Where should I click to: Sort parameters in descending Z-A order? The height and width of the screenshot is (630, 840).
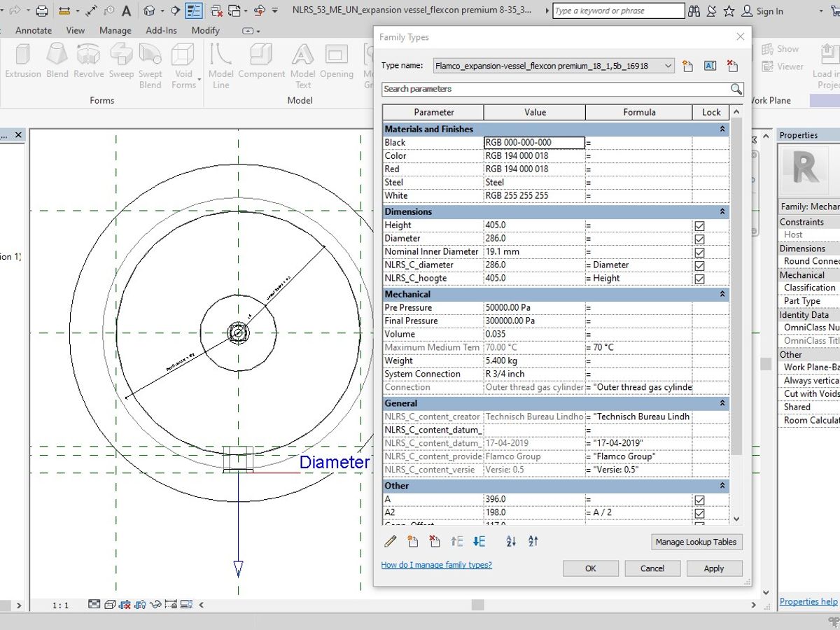533,541
